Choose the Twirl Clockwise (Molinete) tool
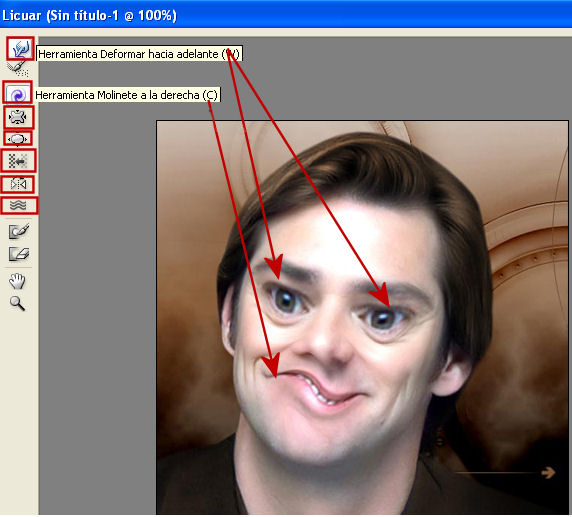572x517 pixels. point(18,93)
